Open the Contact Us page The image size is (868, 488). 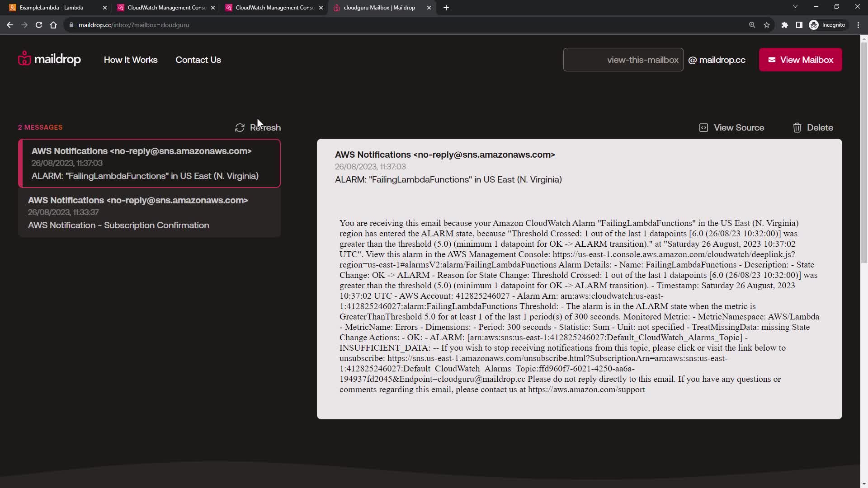(x=198, y=60)
